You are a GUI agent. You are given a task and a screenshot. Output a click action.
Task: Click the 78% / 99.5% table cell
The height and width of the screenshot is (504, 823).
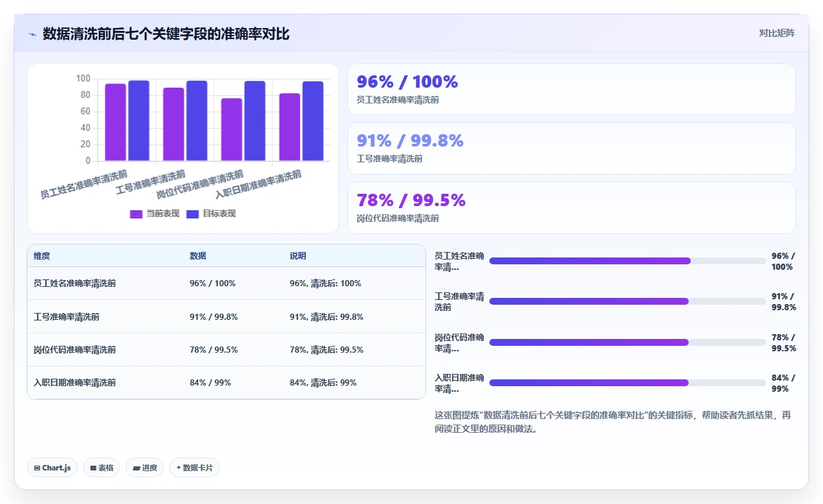click(x=214, y=350)
